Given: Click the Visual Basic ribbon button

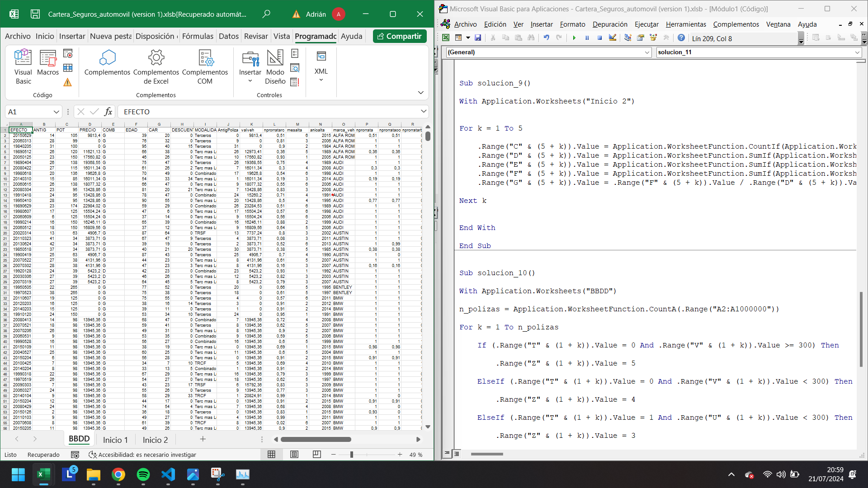Looking at the screenshot, I should [x=23, y=68].
